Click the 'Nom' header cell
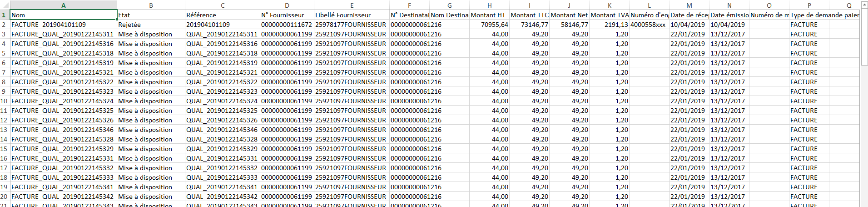Screen dimensions: 868x207 point(64,15)
